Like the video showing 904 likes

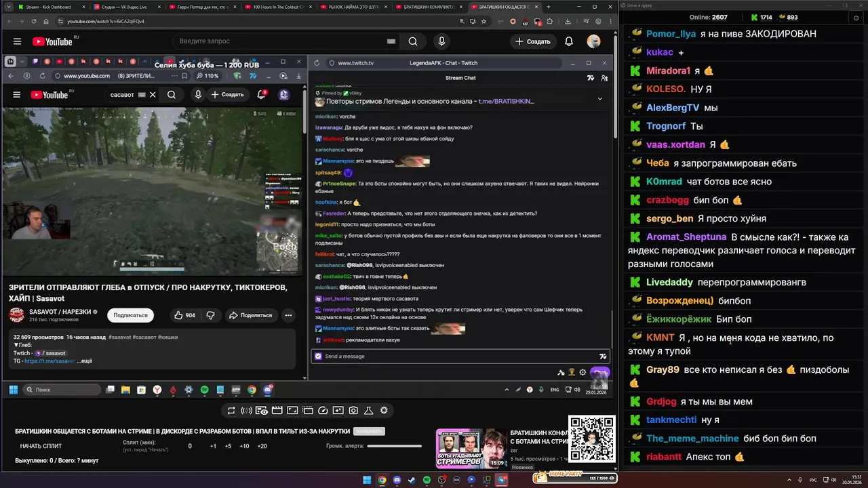[x=184, y=315]
